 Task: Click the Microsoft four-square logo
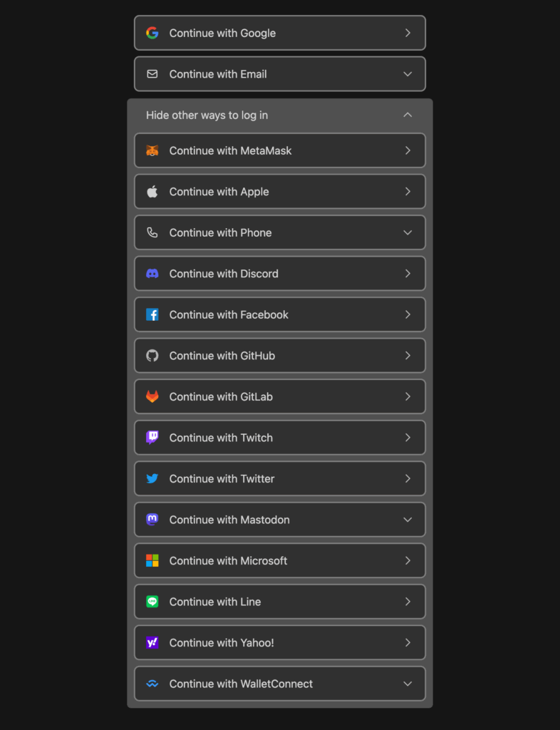pos(152,560)
